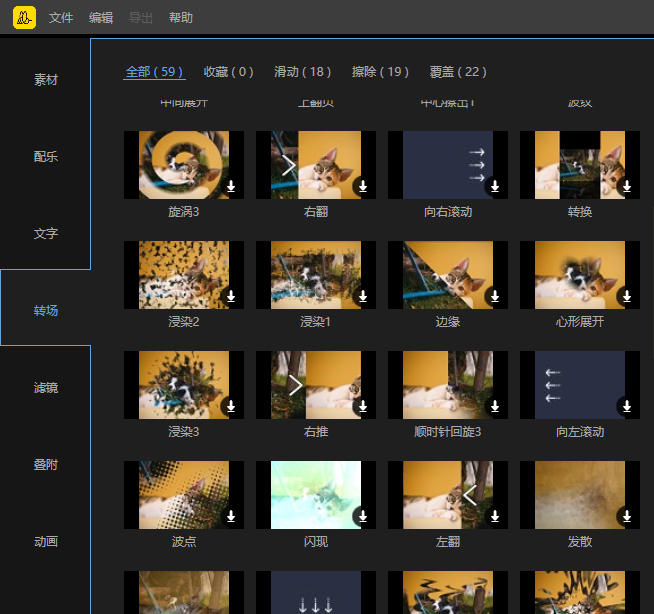Pick the 顺时针回旋3 transition thumbnail
The height and width of the screenshot is (614, 654).
pos(447,385)
